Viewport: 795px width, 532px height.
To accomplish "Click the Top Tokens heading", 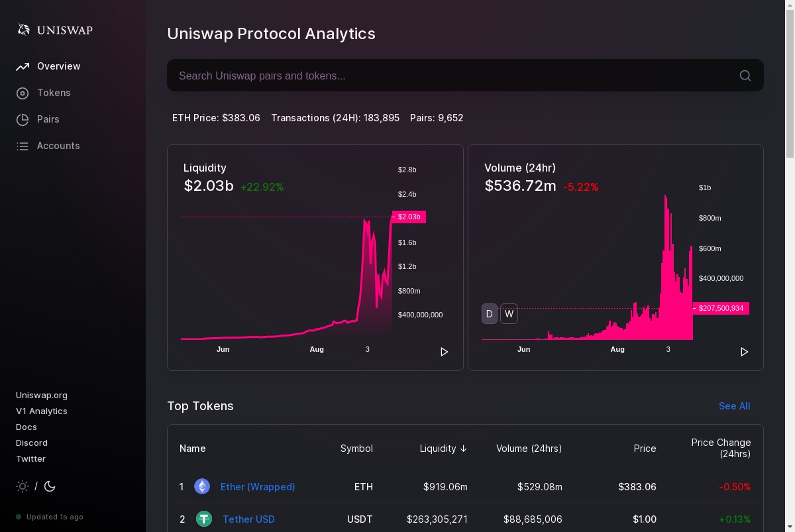I will pos(200,406).
